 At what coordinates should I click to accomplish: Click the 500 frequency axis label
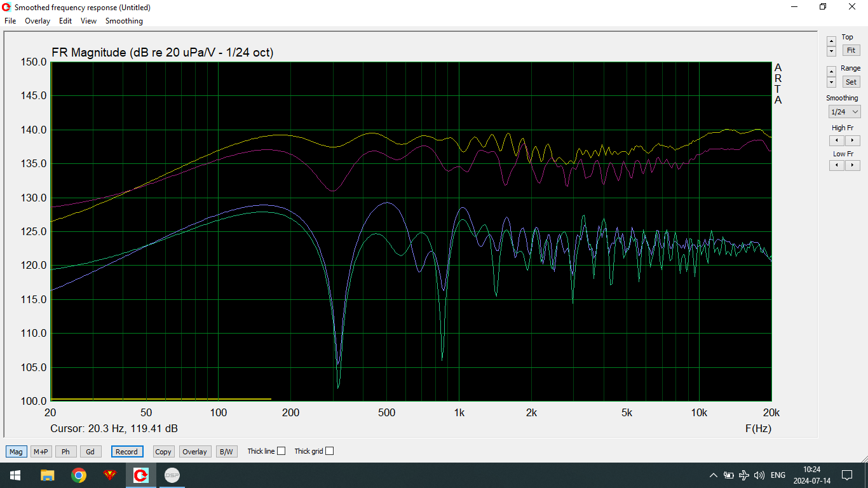pos(386,412)
